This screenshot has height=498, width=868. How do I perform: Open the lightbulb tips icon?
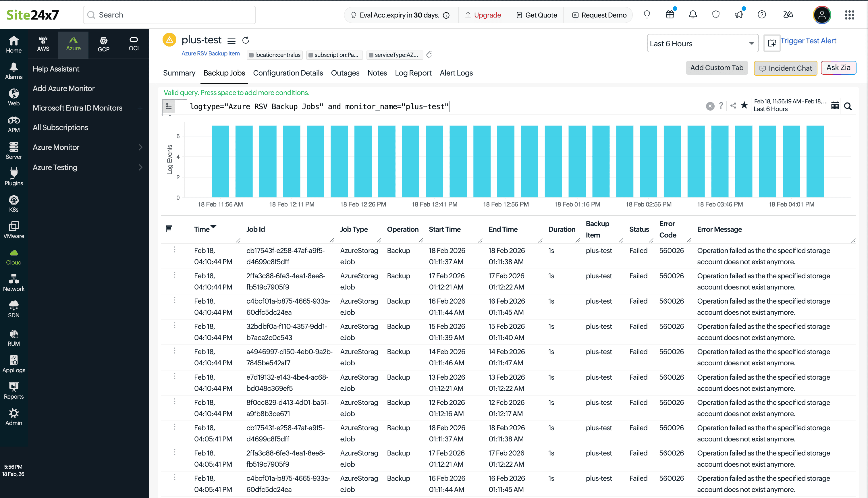[647, 15]
